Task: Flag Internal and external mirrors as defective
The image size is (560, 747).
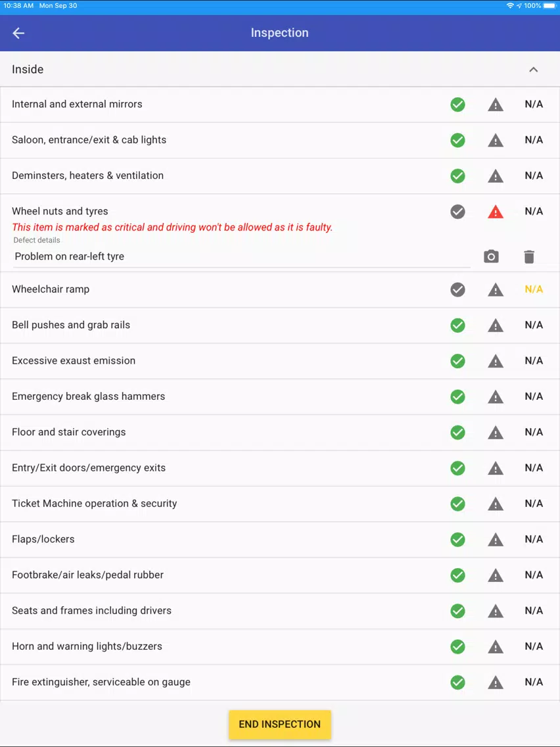Action: [x=496, y=105]
